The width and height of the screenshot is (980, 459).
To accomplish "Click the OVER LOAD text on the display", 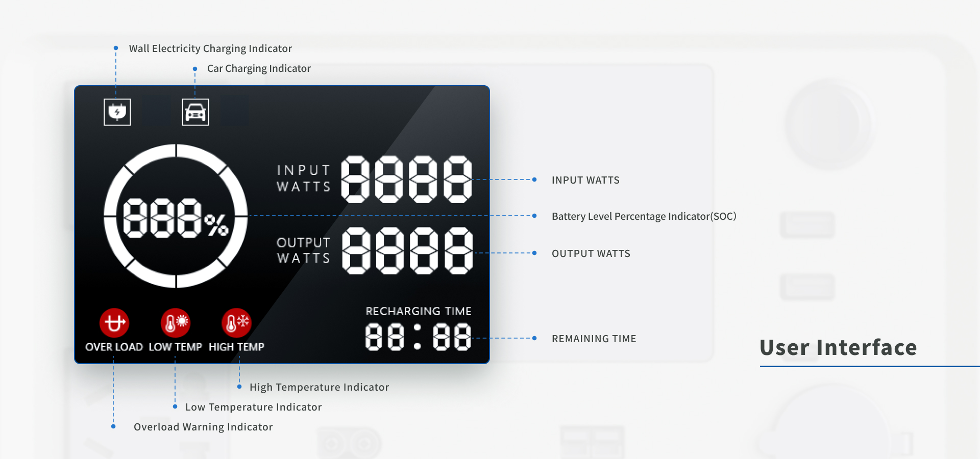I will coord(114,347).
